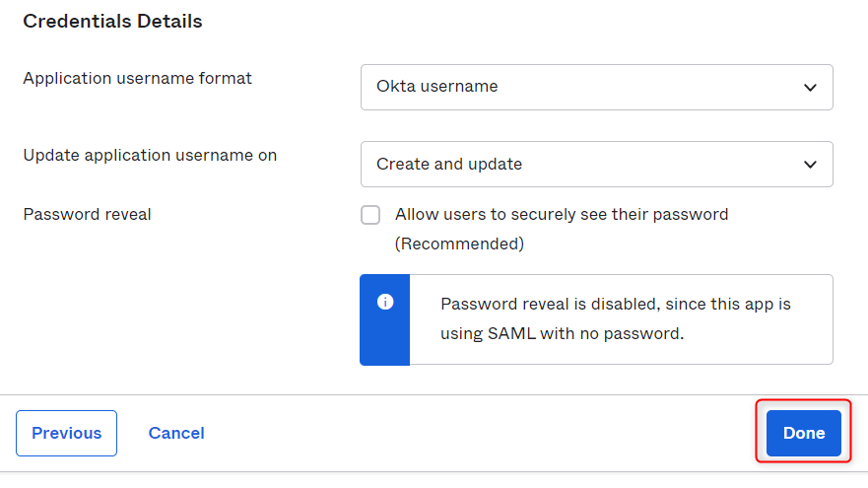
Task: Click the info circle icon in blue banner
Action: (385, 302)
